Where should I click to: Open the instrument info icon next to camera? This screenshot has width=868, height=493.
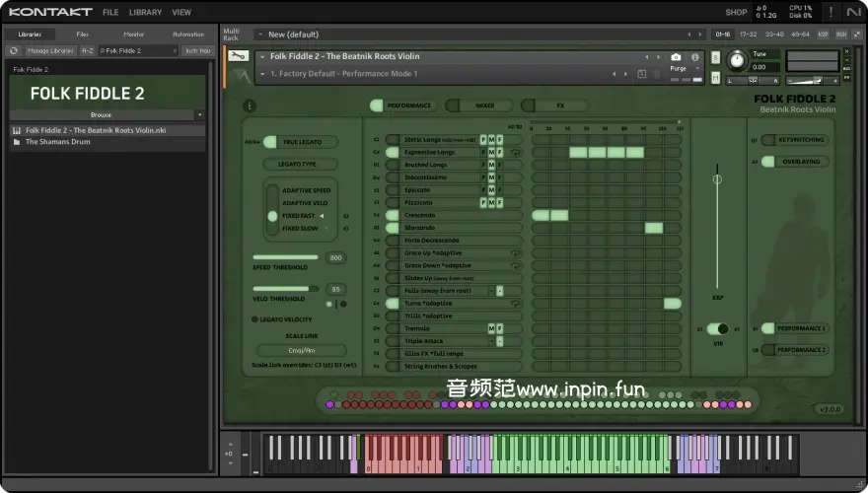(x=696, y=57)
